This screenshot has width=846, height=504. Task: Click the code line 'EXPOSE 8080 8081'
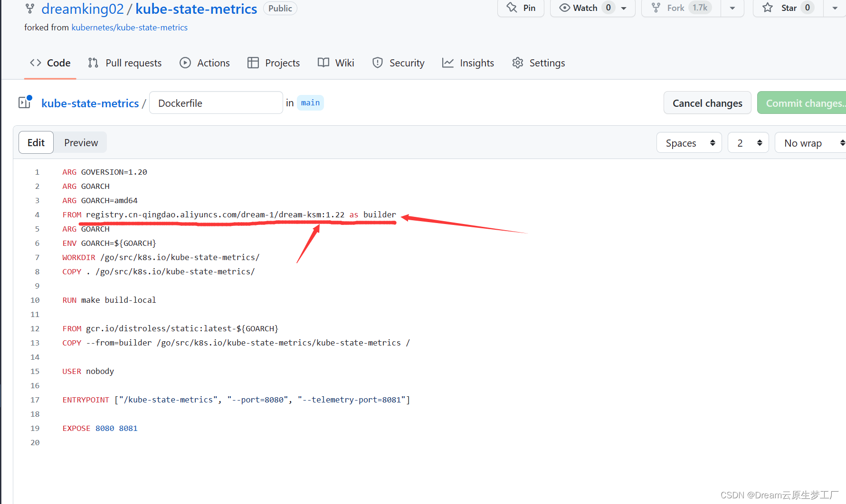coord(100,428)
